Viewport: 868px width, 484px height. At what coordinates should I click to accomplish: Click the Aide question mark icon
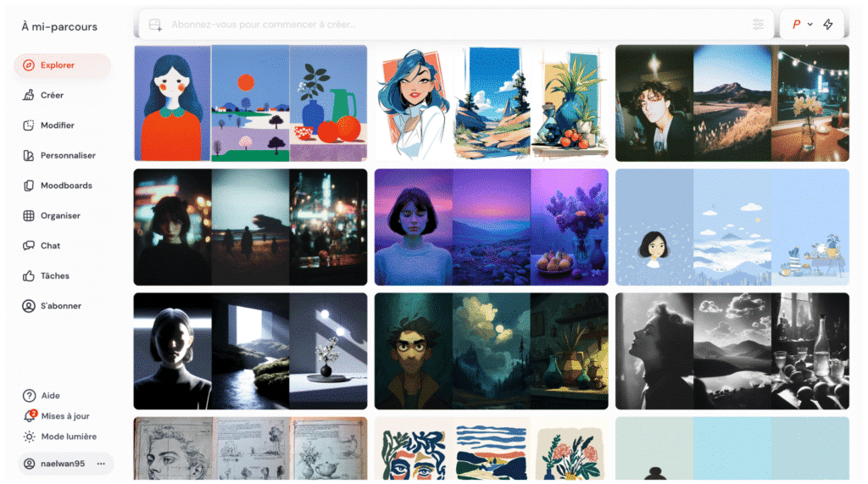(30, 396)
